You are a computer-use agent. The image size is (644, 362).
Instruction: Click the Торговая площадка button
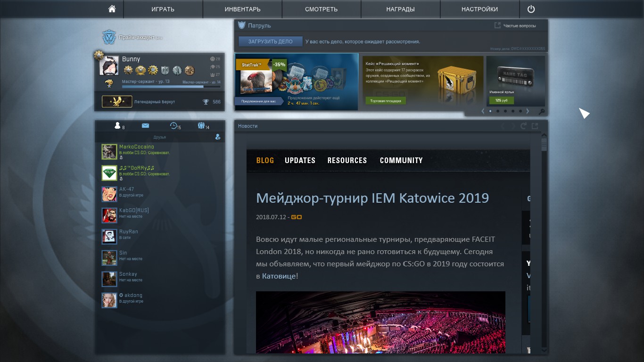(385, 100)
